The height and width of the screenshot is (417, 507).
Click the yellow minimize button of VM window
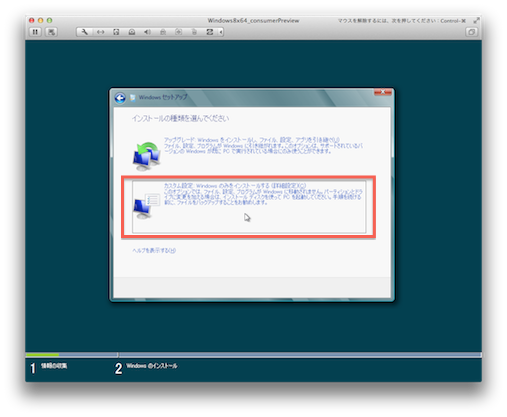coord(40,20)
